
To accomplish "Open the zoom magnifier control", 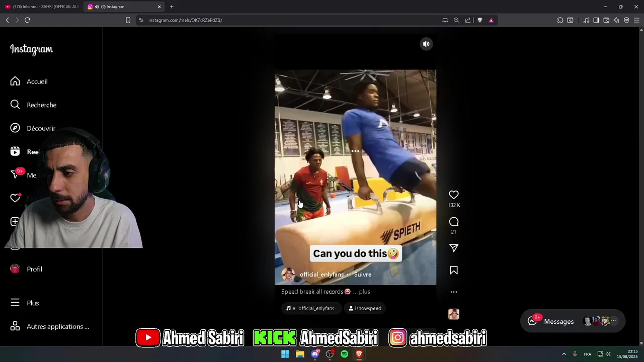I will [x=456, y=20].
